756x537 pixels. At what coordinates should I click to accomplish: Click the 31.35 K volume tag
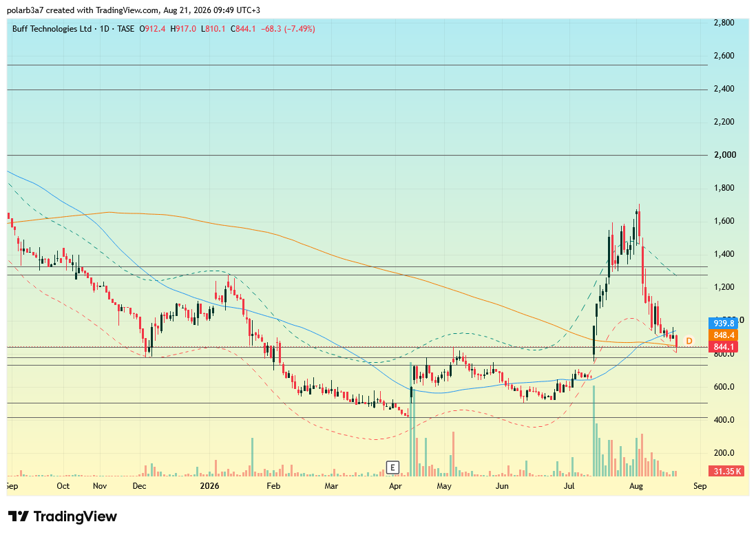pos(727,471)
